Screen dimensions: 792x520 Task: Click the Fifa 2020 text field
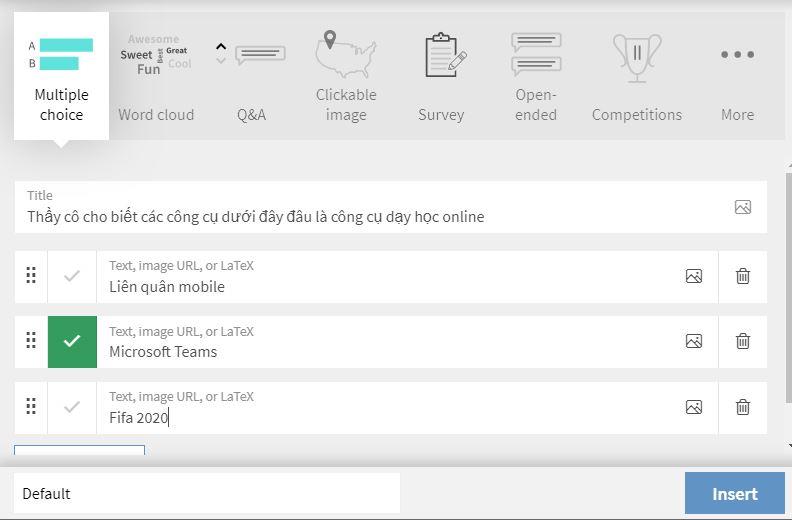point(390,417)
